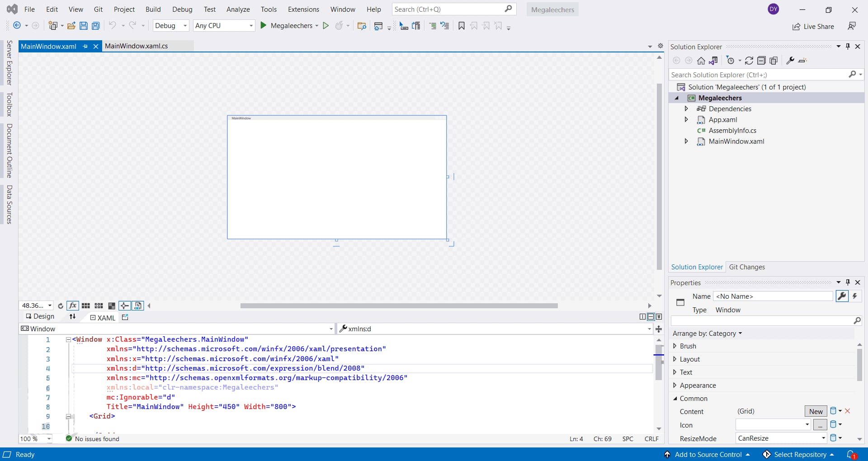
Task: Swap the Design and XAML panes
Action: (x=73, y=317)
